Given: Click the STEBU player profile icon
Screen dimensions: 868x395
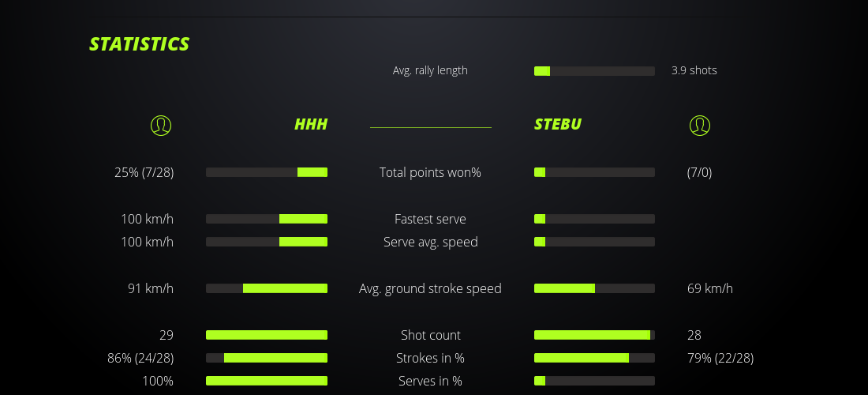Looking at the screenshot, I should tap(700, 126).
